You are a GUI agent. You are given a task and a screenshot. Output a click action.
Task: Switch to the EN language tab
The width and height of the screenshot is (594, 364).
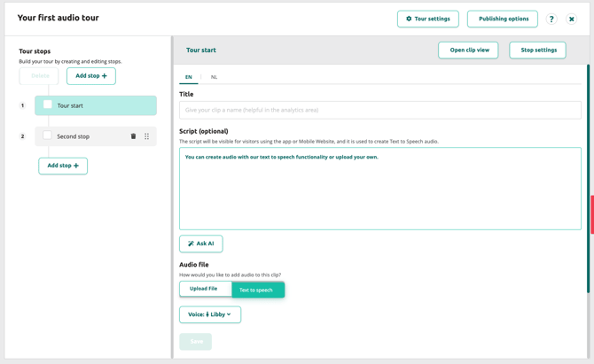pyautogui.click(x=189, y=77)
